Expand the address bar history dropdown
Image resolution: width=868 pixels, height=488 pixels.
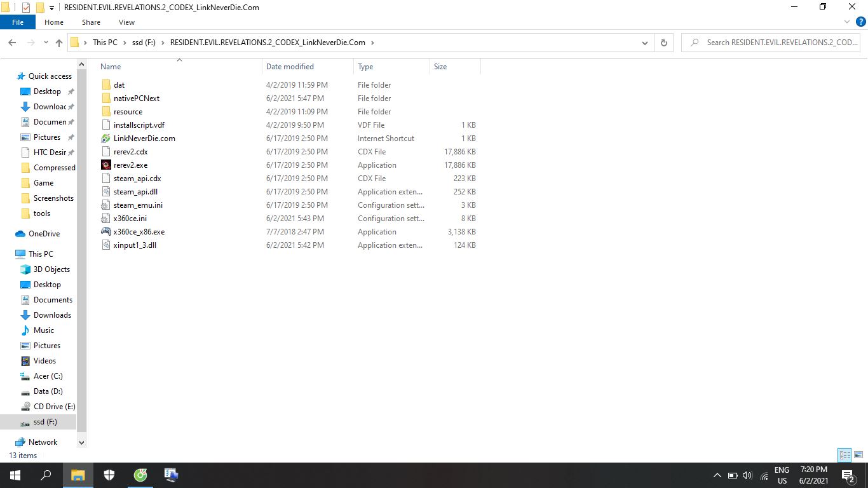click(x=645, y=42)
